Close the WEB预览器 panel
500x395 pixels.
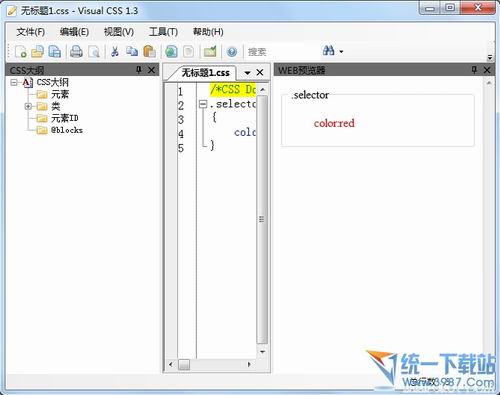(487, 70)
